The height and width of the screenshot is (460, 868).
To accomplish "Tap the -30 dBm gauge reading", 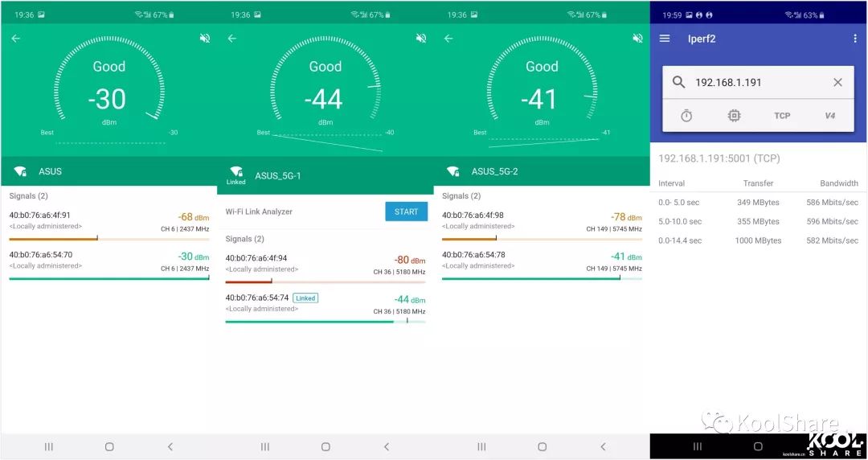I will point(108,100).
